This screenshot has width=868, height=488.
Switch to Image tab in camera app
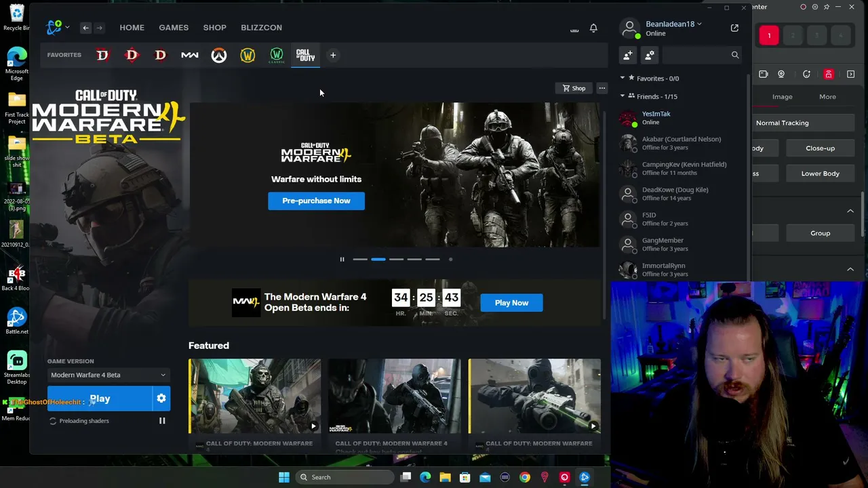click(x=782, y=97)
